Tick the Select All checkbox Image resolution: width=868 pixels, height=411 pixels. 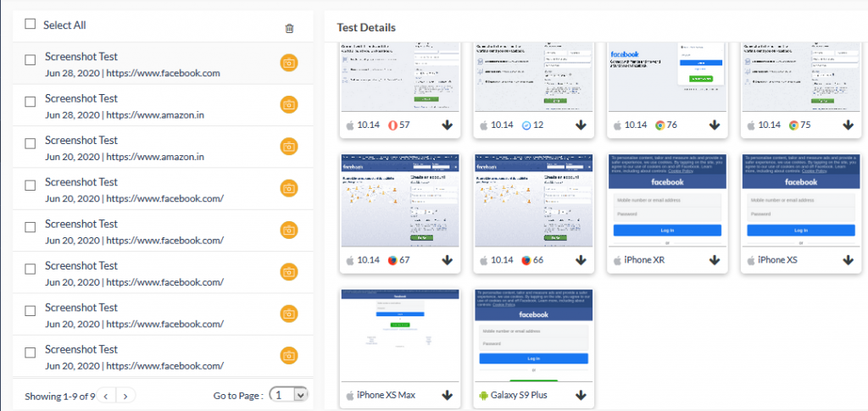pyautogui.click(x=31, y=24)
